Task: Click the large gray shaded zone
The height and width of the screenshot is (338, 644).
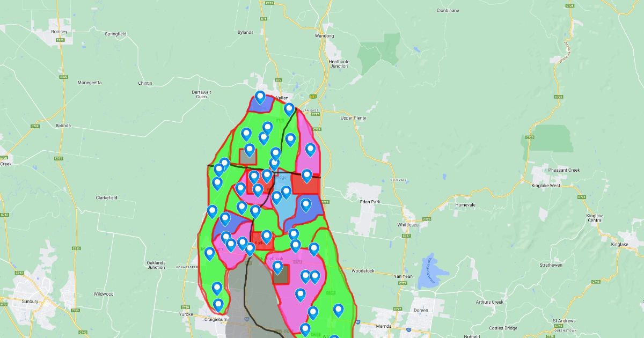Action: point(252,300)
